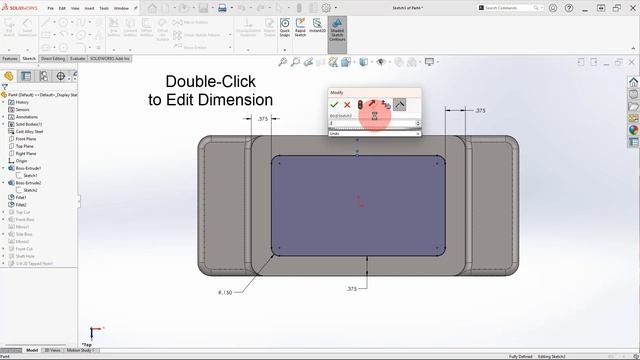Cancel the Modify dialog with the red X

click(x=347, y=105)
